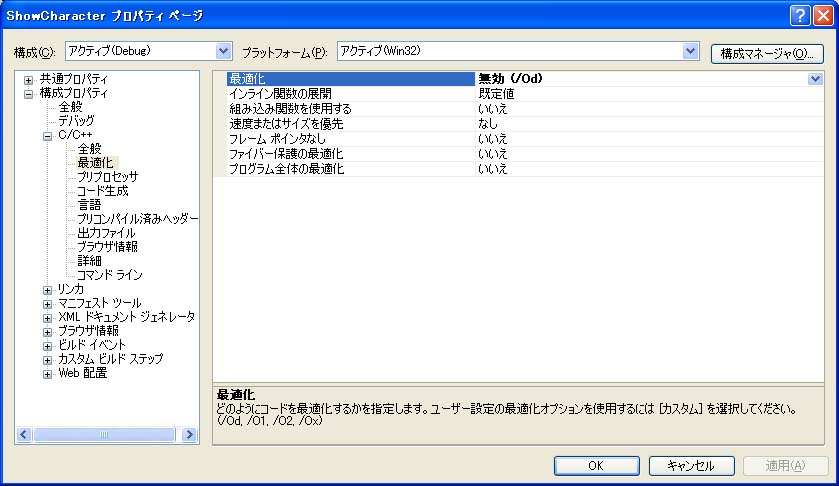The height and width of the screenshot is (486, 839).
Task: Click the 既定値 value for インライン関数の展開
Action: (x=496, y=94)
